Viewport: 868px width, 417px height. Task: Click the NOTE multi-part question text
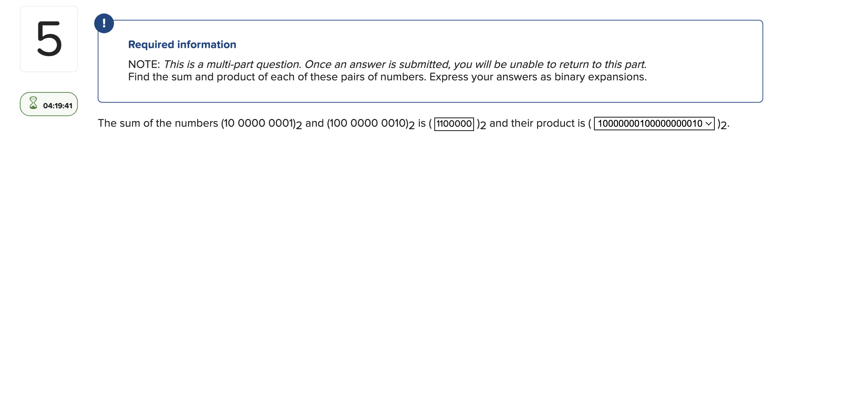388,64
